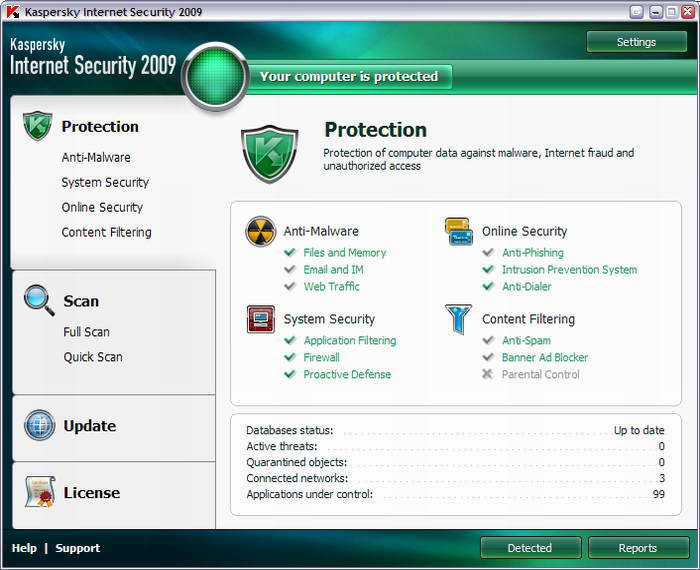Click the Detected button
The height and width of the screenshot is (570, 700).
tap(530, 548)
